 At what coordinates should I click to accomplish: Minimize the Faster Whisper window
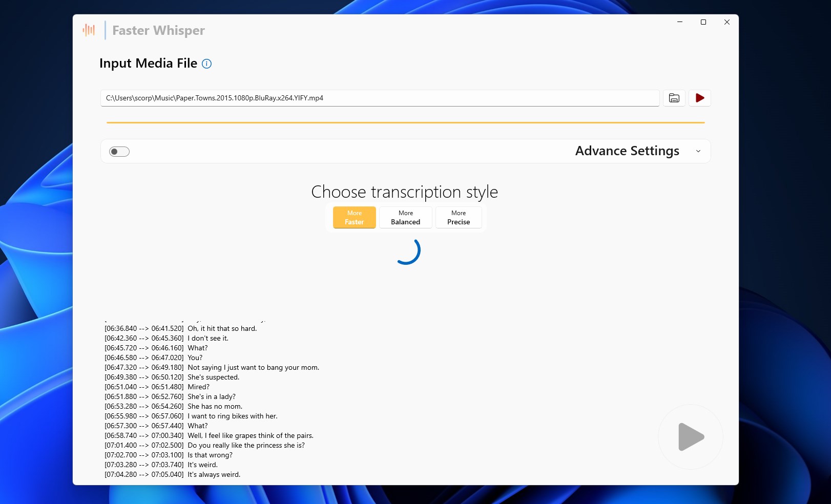click(x=680, y=22)
